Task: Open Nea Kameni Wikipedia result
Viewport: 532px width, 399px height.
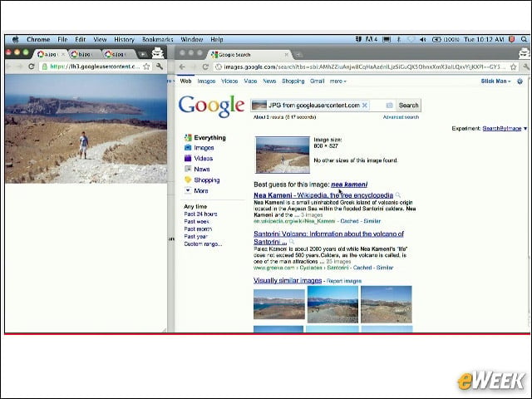Action: 323,195
